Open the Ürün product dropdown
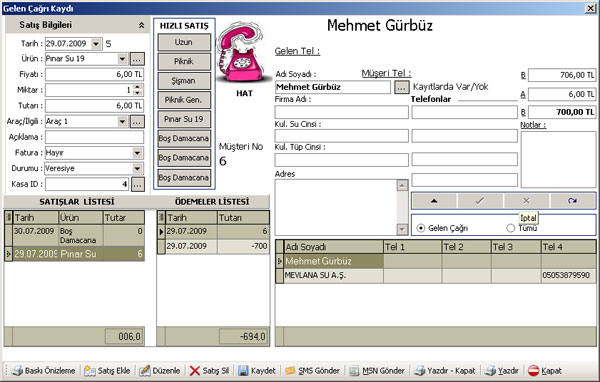Screen dimensions: 600x382 point(122,59)
